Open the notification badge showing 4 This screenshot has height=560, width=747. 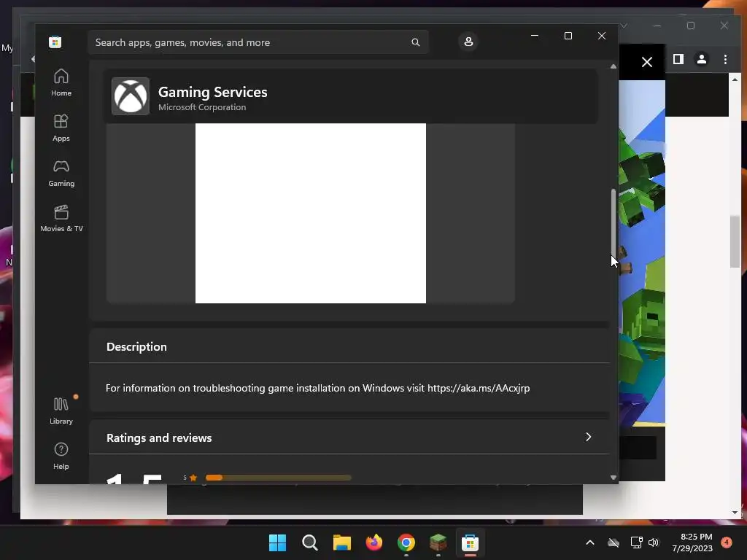pyautogui.click(x=727, y=542)
